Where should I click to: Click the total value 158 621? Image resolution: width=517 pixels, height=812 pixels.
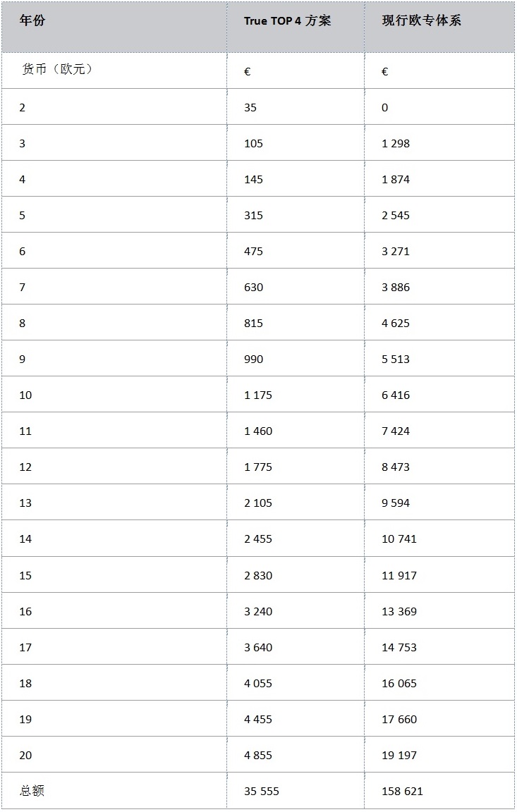click(402, 792)
